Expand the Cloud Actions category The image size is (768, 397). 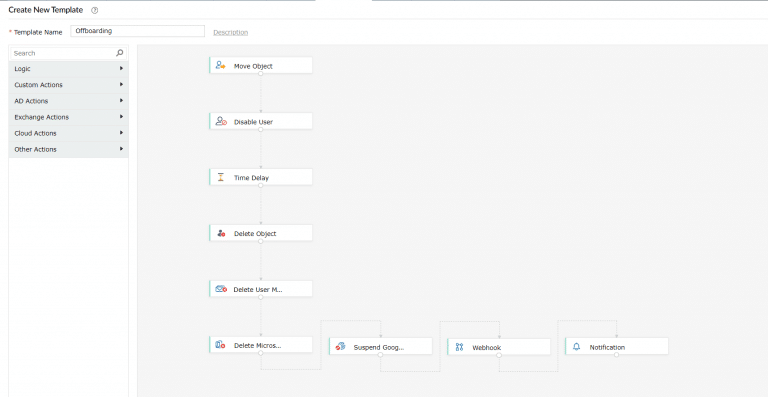coord(69,133)
